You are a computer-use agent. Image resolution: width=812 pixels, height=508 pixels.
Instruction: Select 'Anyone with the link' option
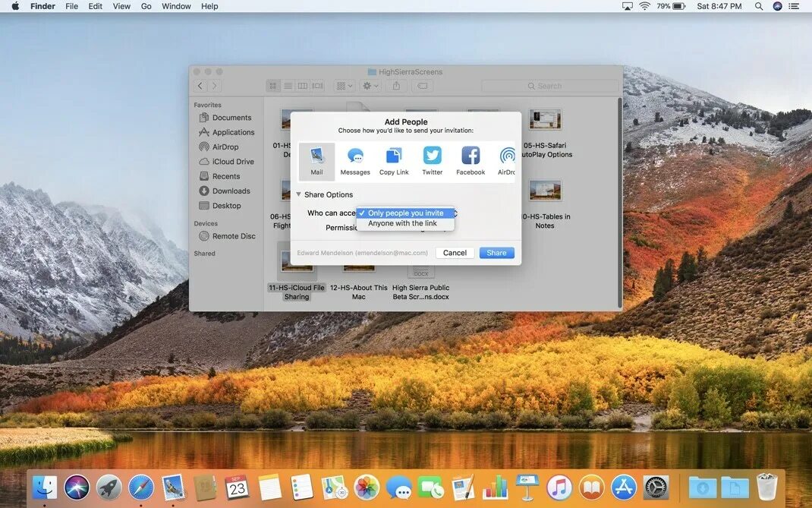pos(404,223)
